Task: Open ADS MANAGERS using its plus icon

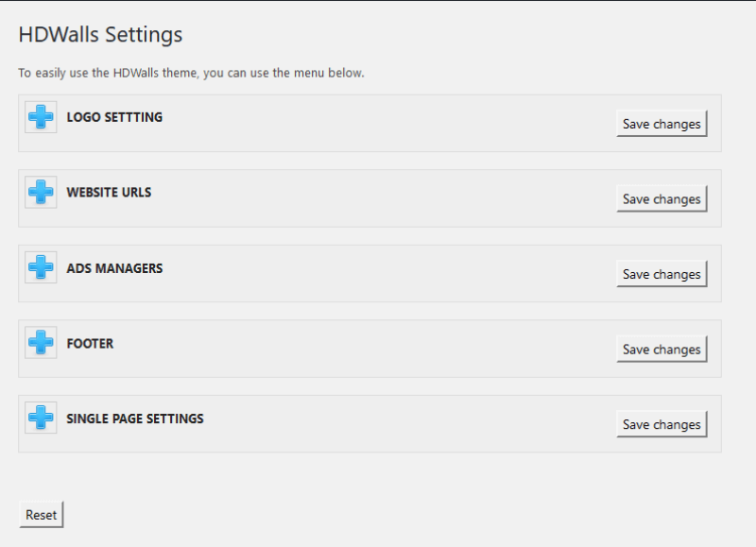Action: tap(41, 268)
